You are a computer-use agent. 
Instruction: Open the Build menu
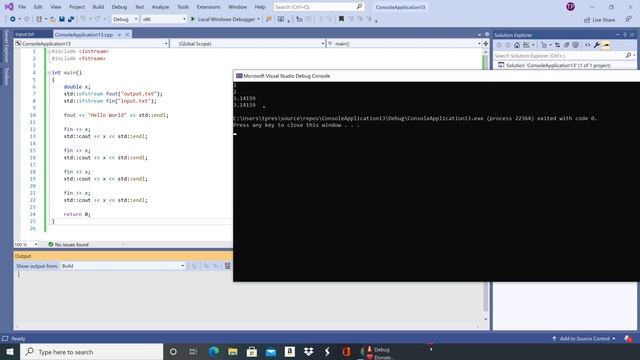tap(98, 7)
